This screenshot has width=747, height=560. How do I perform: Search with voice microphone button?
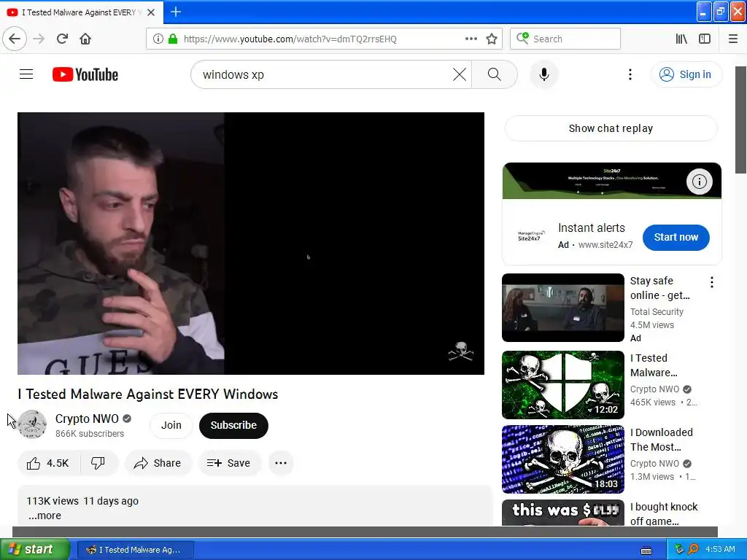[x=543, y=74]
